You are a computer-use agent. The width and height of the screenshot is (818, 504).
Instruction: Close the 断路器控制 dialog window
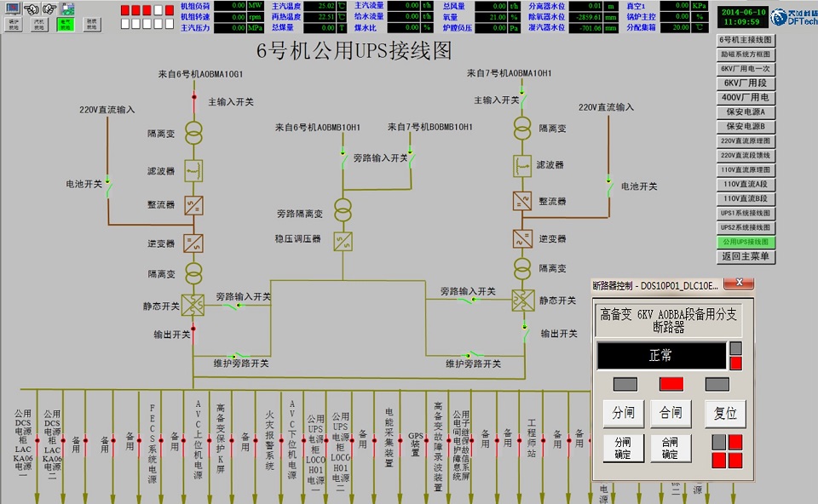tap(739, 283)
